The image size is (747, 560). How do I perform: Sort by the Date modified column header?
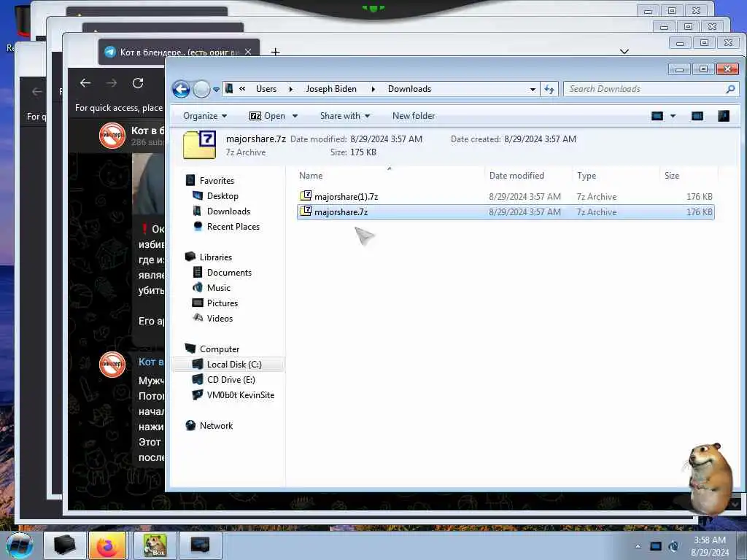click(516, 176)
